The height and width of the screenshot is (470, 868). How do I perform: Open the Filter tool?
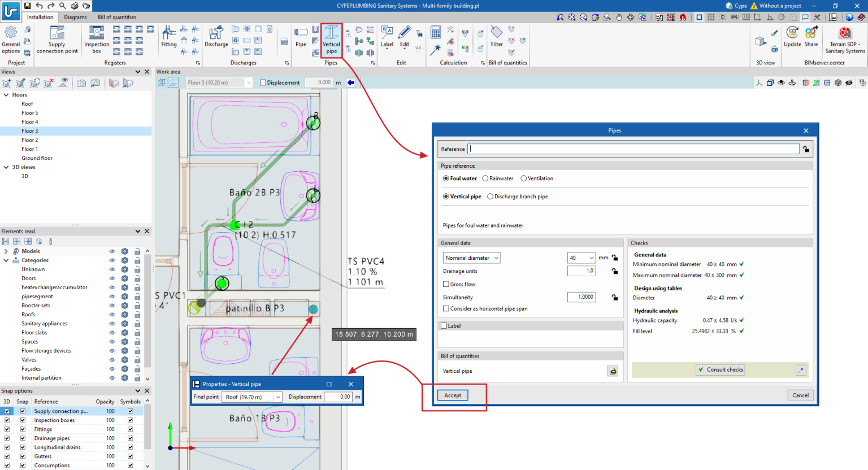[x=497, y=37]
